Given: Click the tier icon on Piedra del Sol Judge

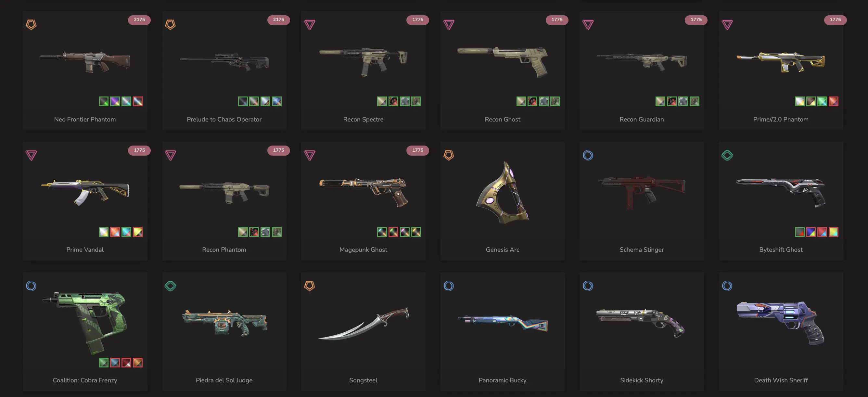Looking at the screenshot, I should click(x=170, y=286).
